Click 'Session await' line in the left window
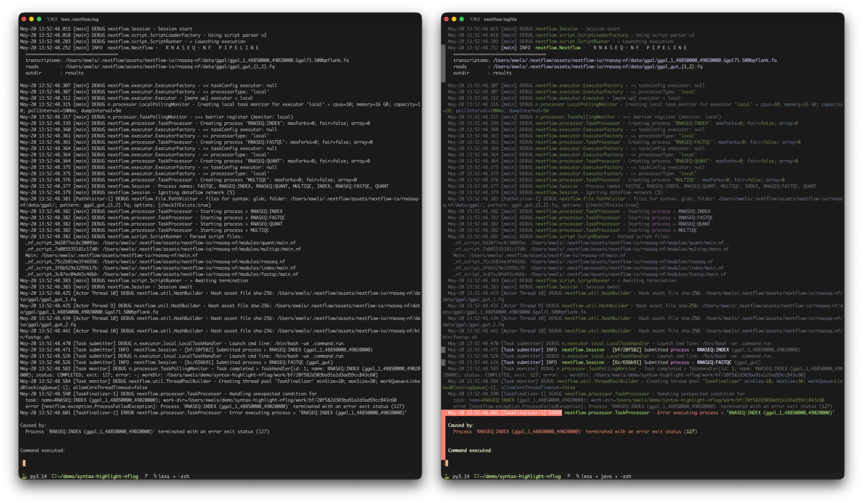Image resolution: width=863 pixels, height=504 pixels. click(x=106, y=287)
